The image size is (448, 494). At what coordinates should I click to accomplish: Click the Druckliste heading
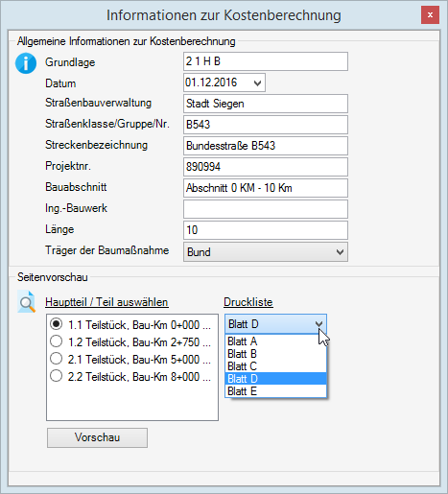pos(248,302)
